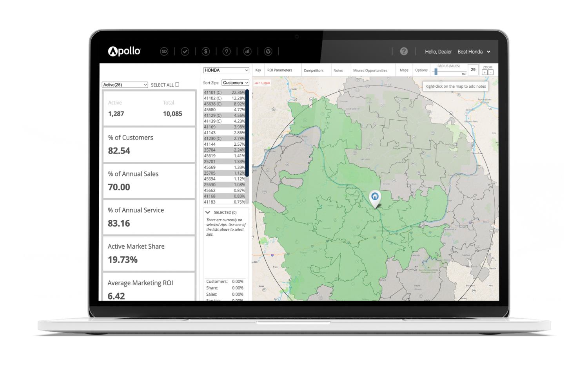Image resolution: width=588 pixels, height=365 pixels.
Task: Click the dollar sign sales icon
Action: click(x=205, y=51)
